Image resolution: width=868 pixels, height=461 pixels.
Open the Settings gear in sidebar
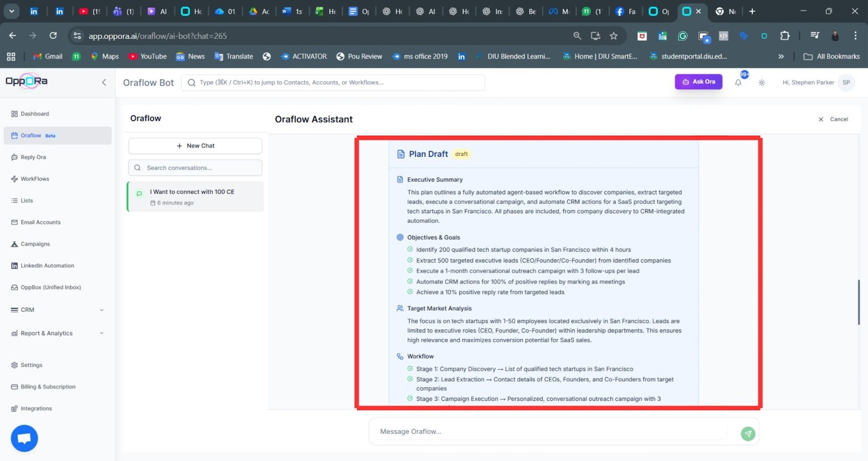pos(15,366)
